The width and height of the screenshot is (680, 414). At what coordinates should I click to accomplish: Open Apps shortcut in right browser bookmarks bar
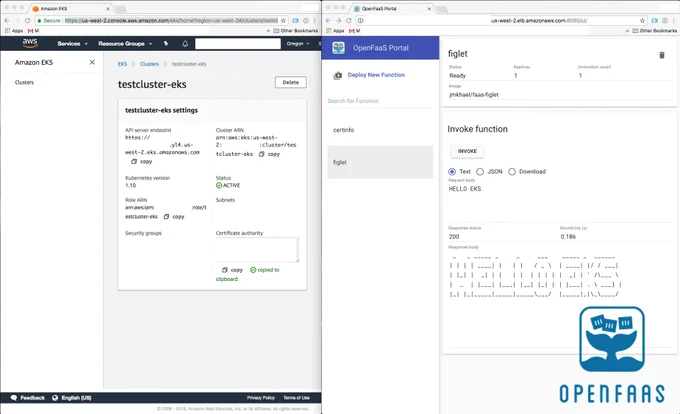tap(335, 31)
